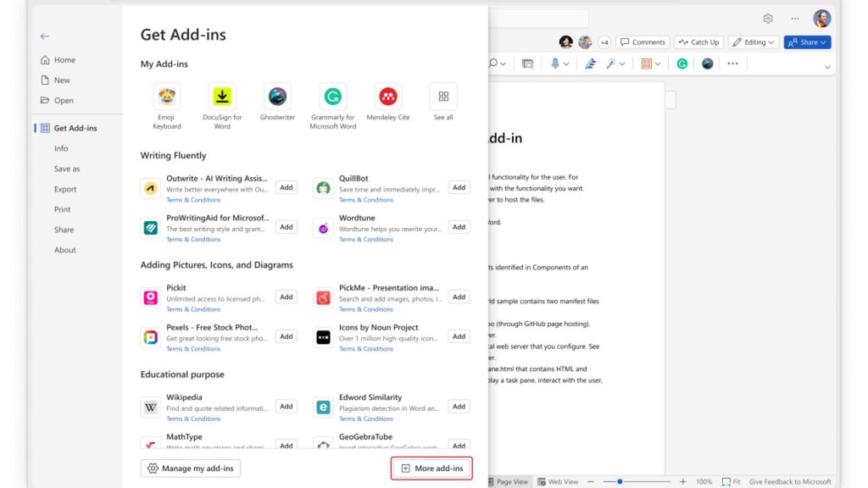868x488 pixels.
Task: Open QuillBot Terms & Conditions link
Action: click(x=365, y=200)
